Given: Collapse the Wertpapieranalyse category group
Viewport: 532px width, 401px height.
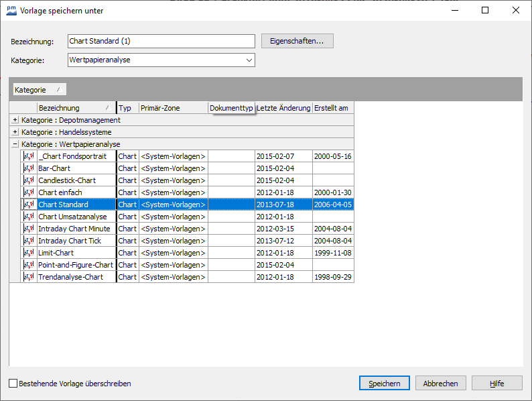Looking at the screenshot, I should [x=15, y=144].
